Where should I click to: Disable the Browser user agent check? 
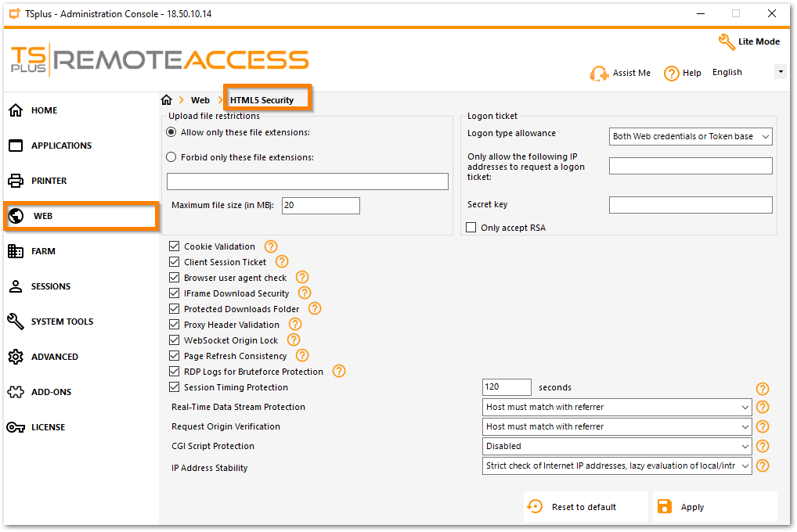click(x=174, y=277)
